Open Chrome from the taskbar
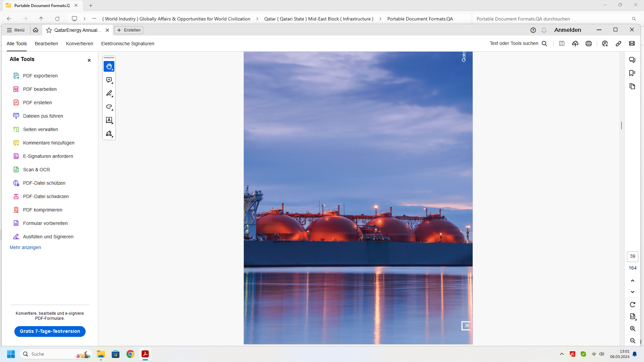This screenshot has width=644, height=362. click(x=130, y=354)
